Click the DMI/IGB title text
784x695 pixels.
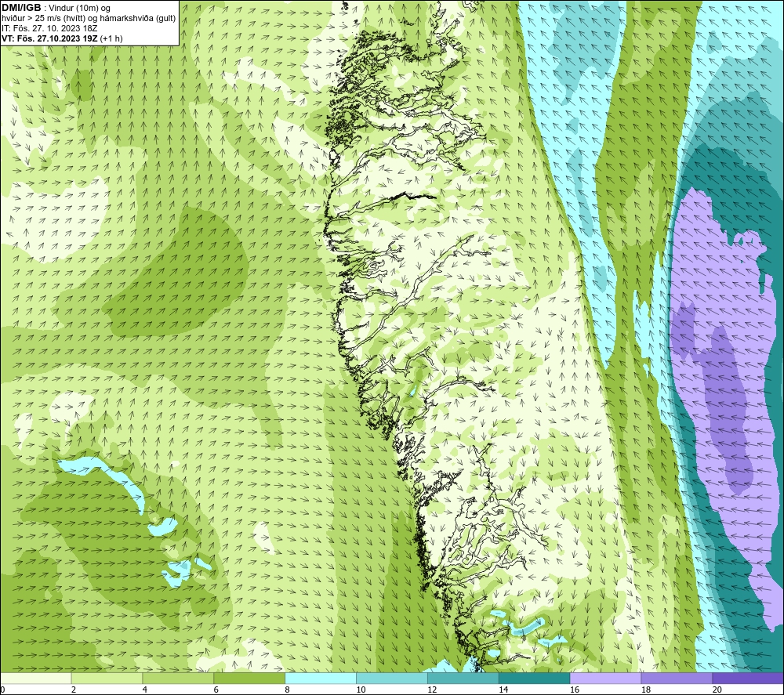(x=21, y=8)
